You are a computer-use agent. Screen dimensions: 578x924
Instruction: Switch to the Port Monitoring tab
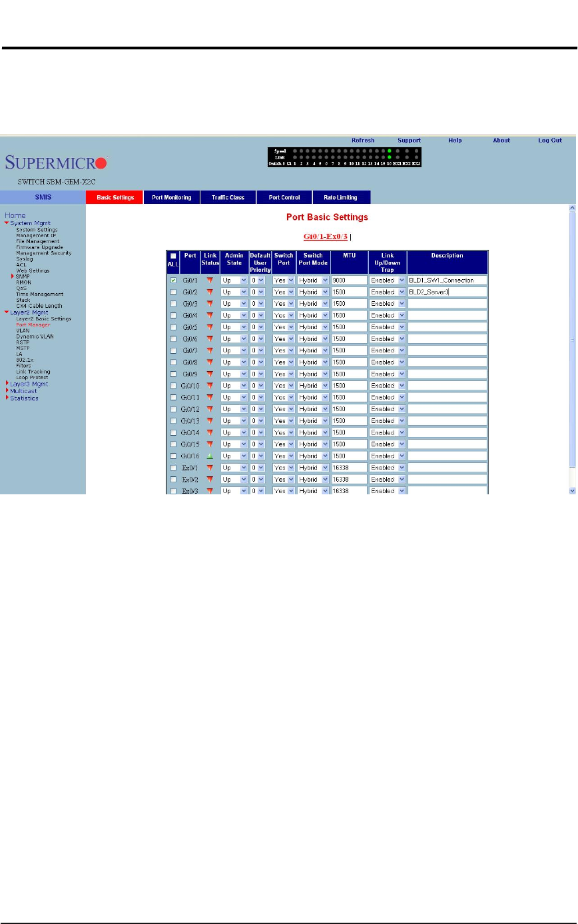tap(171, 197)
